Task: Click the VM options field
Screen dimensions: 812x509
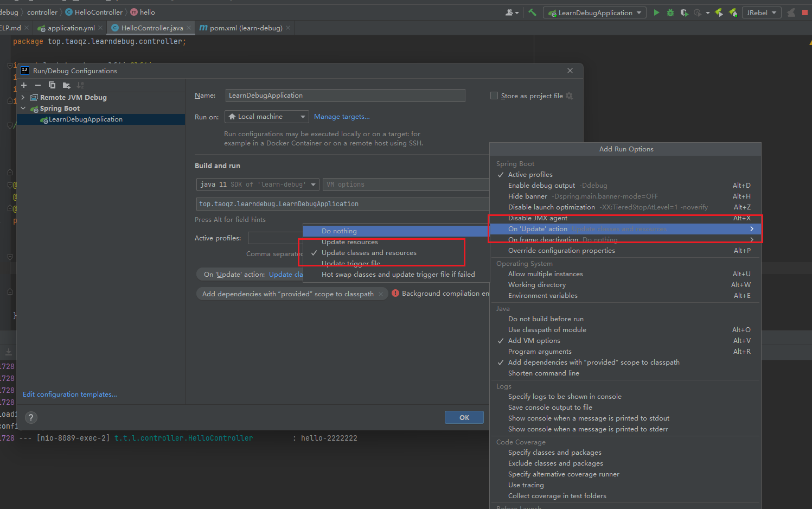Action: coord(406,184)
